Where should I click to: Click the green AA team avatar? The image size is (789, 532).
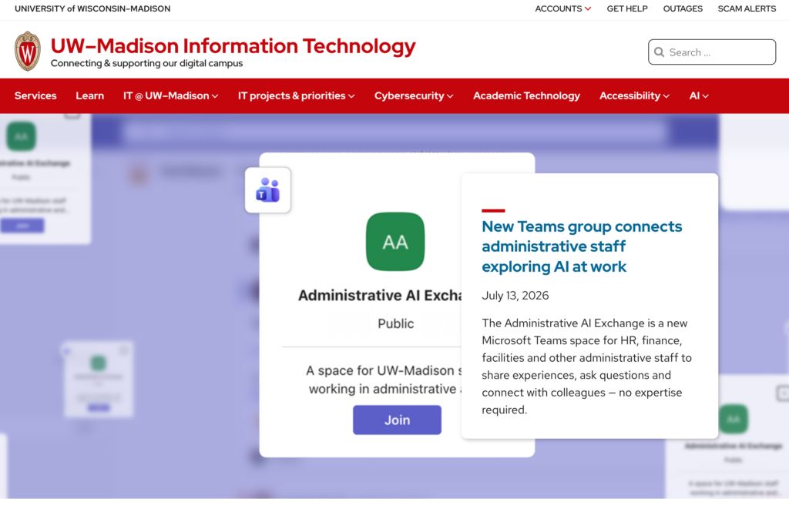pyautogui.click(x=395, y=241)
